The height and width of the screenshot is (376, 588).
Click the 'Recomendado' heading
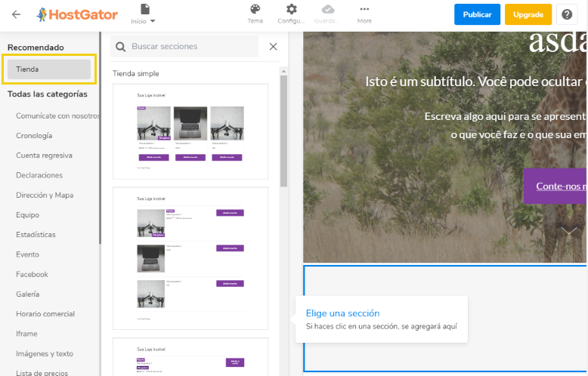(36, 48)
